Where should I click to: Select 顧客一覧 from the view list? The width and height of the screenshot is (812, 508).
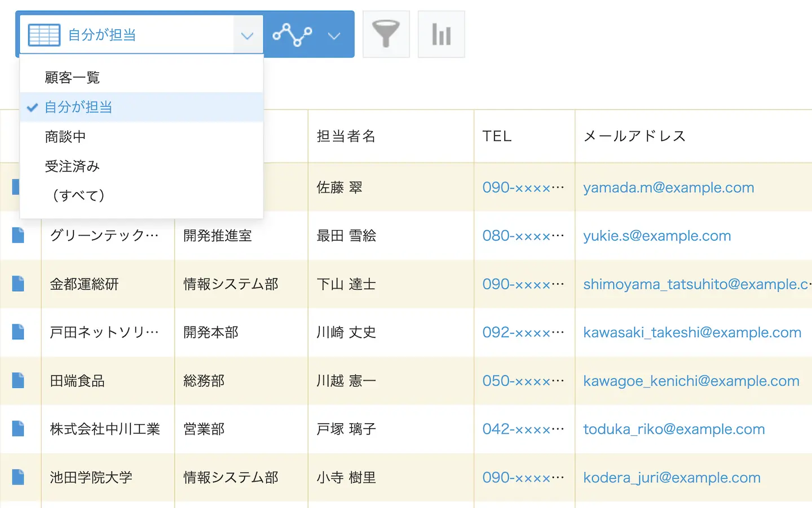(x=72, y=77)
